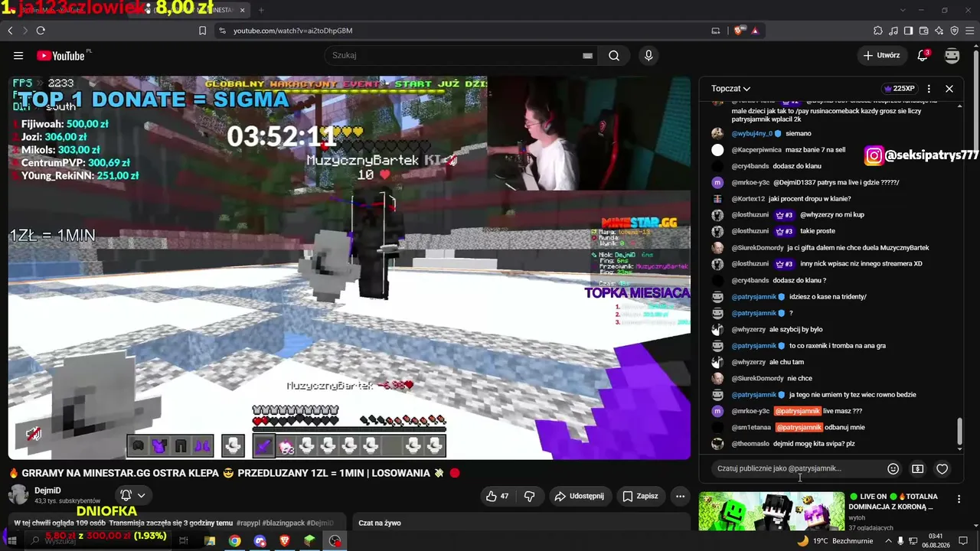This screenshot has width=980, height=551.
Task: Start voice search with the microphone
Action: click(x=648, y=55)
